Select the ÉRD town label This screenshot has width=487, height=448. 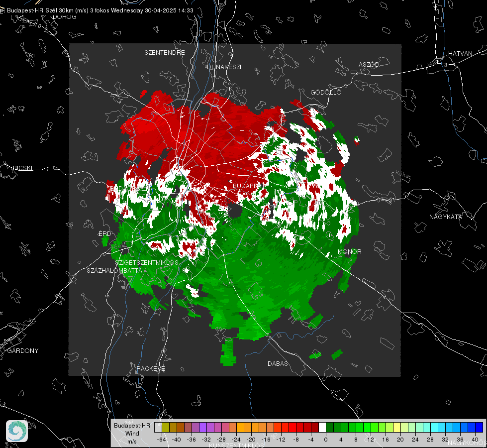(x=104, y=234)
